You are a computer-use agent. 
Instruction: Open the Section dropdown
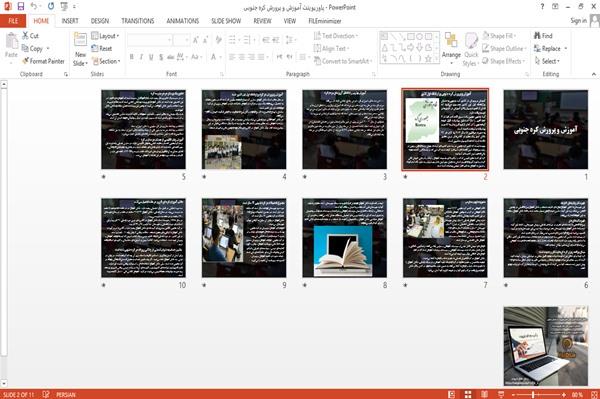point(106,61)
